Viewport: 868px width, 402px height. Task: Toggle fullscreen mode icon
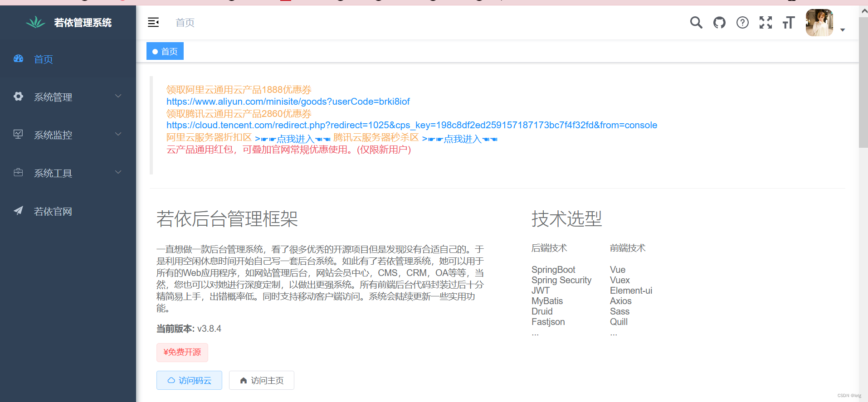(766, 22)
